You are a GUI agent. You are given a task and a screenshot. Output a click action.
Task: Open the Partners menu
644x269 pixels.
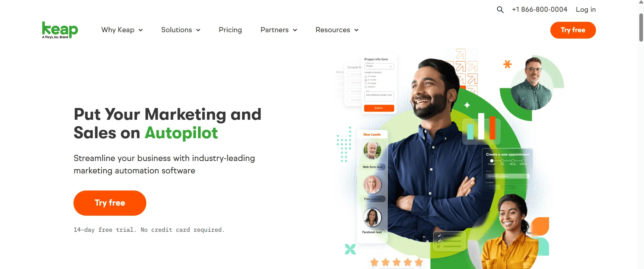coord(279,30)
